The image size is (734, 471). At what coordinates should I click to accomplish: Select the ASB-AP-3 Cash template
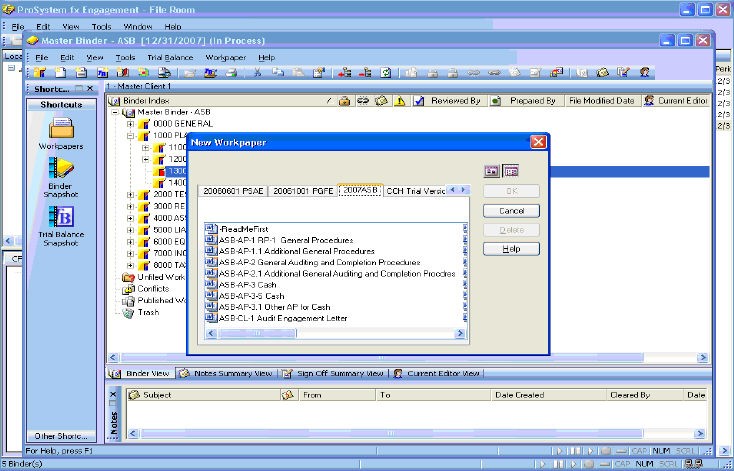tap(250, 285)
